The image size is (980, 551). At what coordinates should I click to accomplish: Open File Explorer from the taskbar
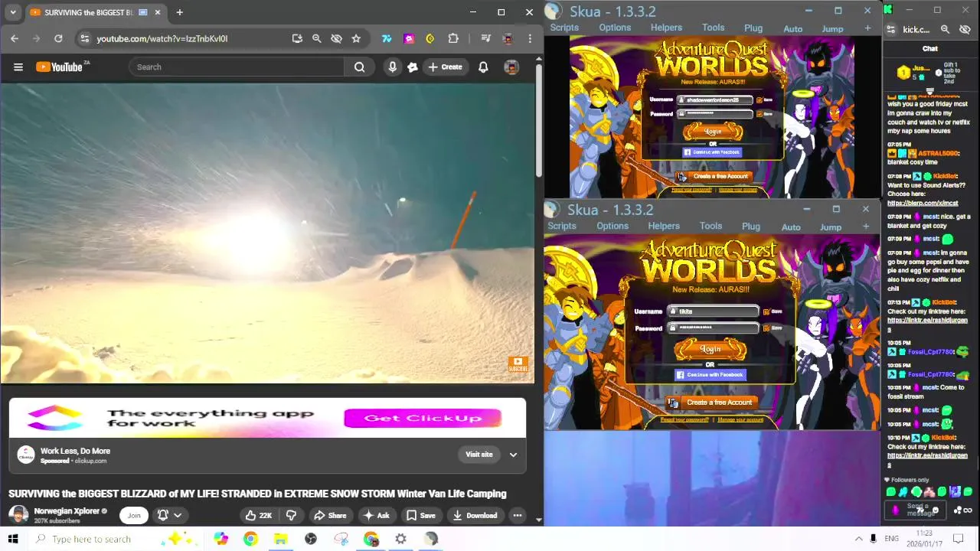280,539
